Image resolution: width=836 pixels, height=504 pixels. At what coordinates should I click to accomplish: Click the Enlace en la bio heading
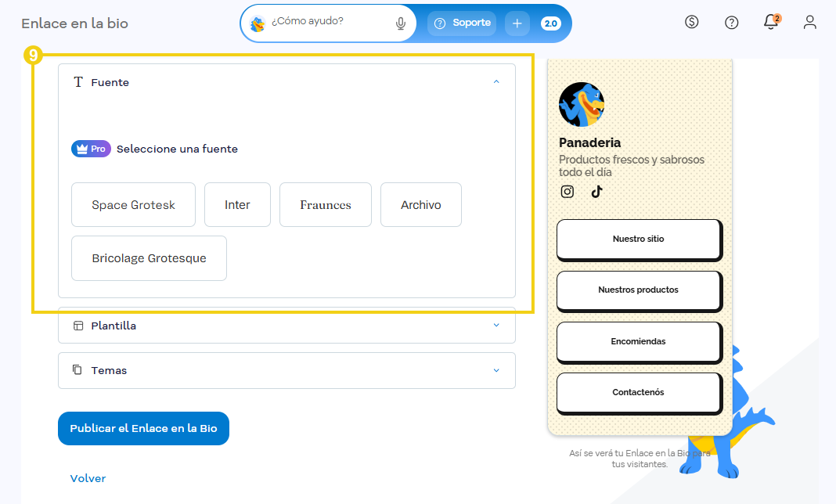[x=74, y=23]
